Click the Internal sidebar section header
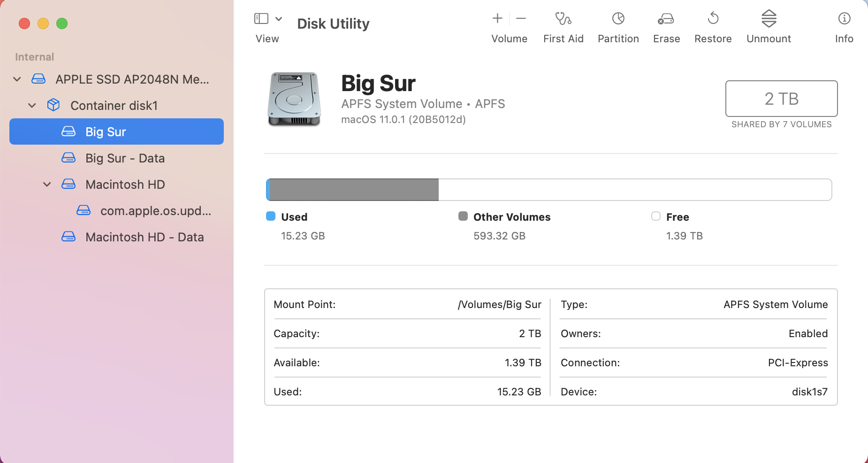The width and height of the screenshot is (868, 463). point(35,57)
